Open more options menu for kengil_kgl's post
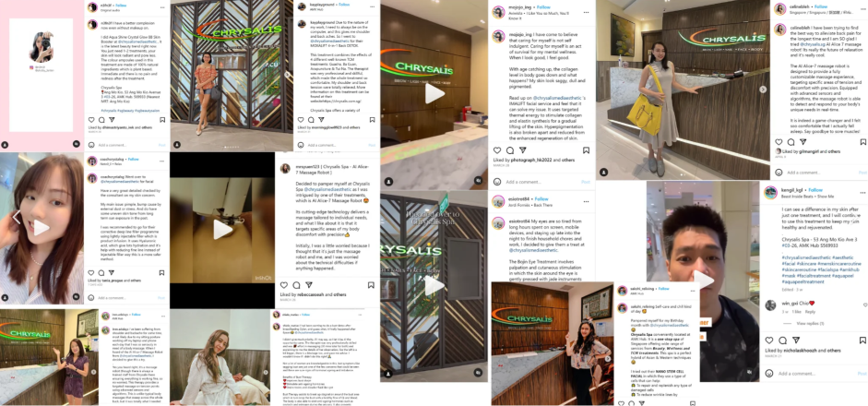The image size is (868, 406). (x=862, y=192)
